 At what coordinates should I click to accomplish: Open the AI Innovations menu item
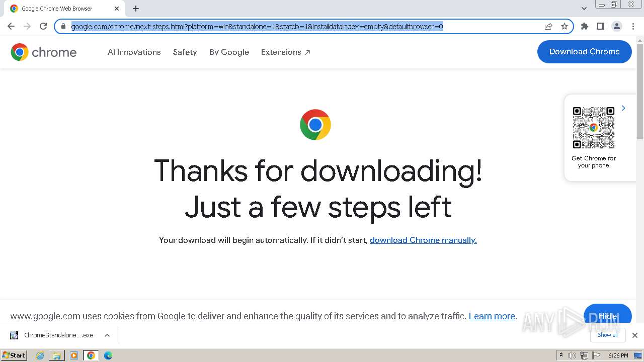[x=134, y=52]
